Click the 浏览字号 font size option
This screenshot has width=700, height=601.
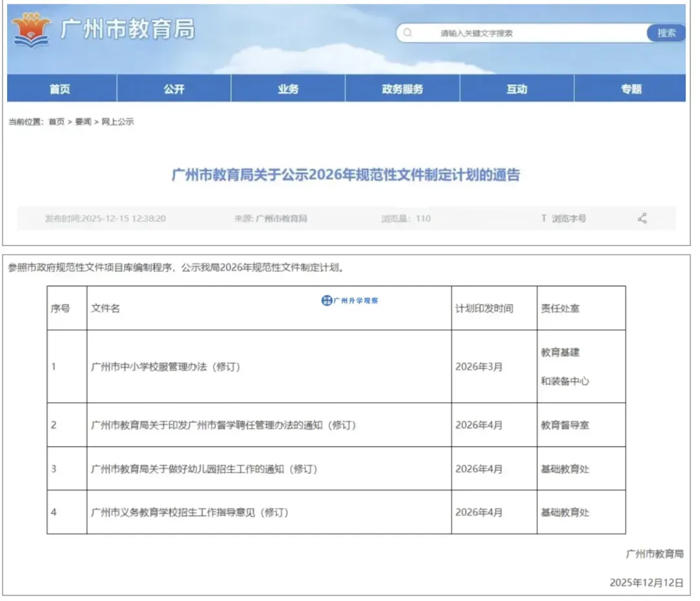569,219
